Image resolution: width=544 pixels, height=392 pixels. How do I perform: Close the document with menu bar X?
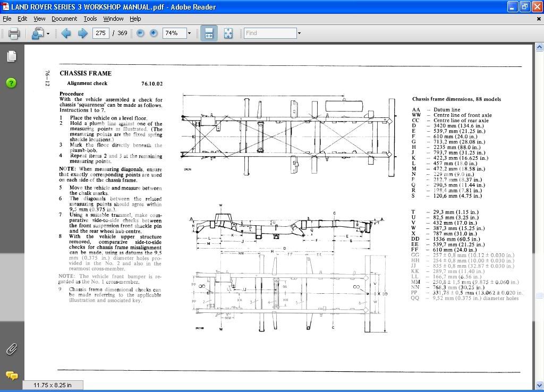pos(539,19)
